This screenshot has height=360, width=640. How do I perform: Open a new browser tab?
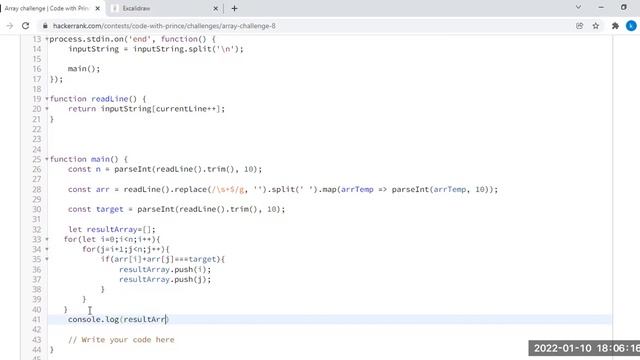[x=234, y=8]
